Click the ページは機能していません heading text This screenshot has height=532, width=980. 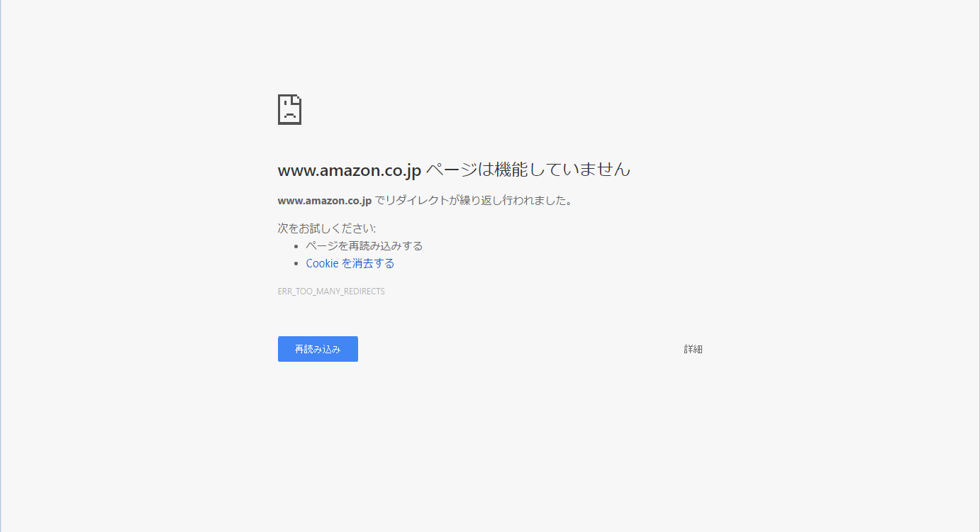pyautogui.click(x=528, y=170)
